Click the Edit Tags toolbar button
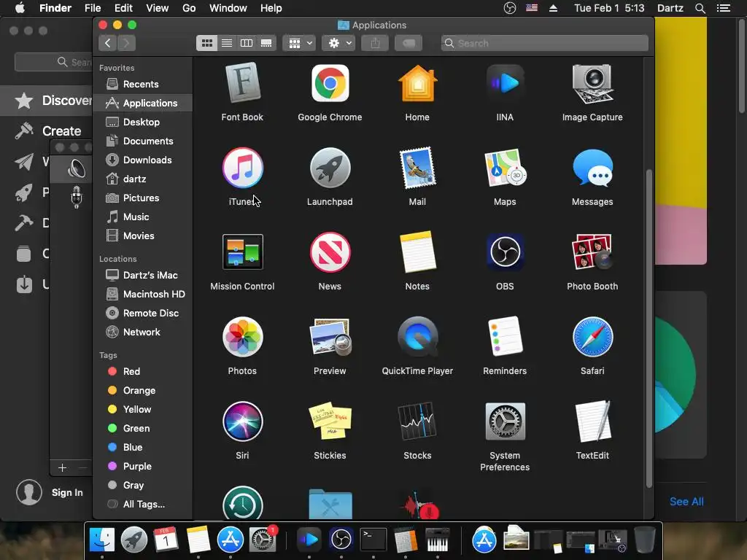 pyautogui.click(x=409, y=43)
